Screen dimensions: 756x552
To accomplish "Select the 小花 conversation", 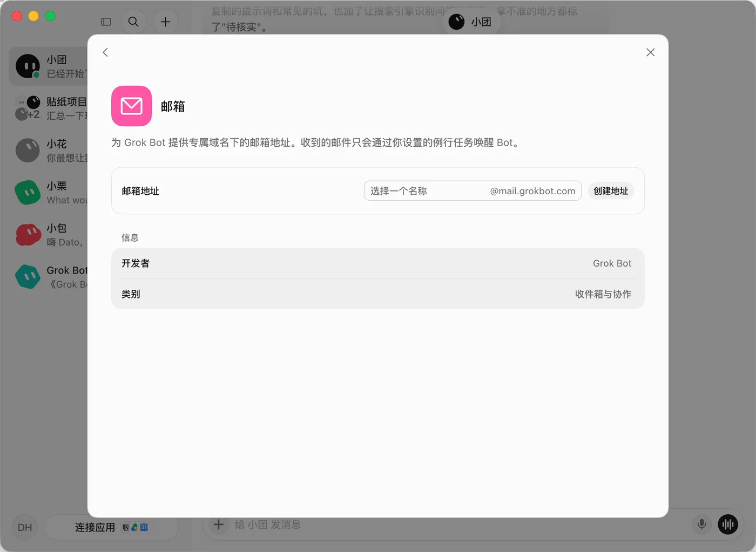I will coord(49,151).
